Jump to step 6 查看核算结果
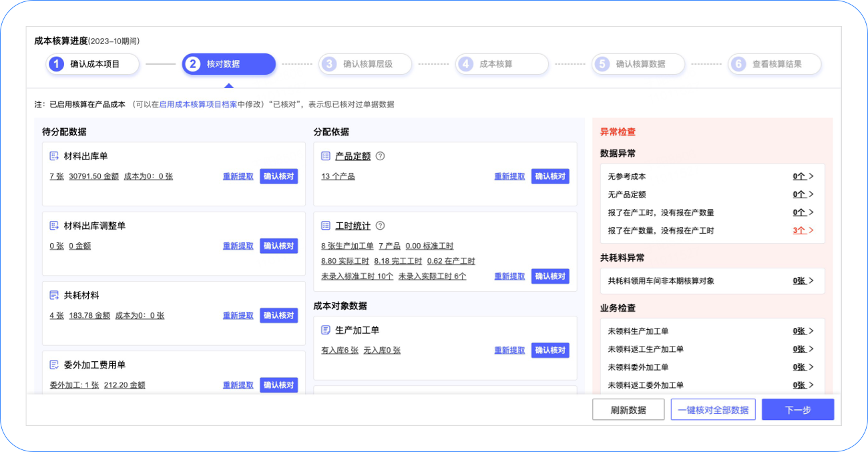Screen dimensions: 868x452 775,64
